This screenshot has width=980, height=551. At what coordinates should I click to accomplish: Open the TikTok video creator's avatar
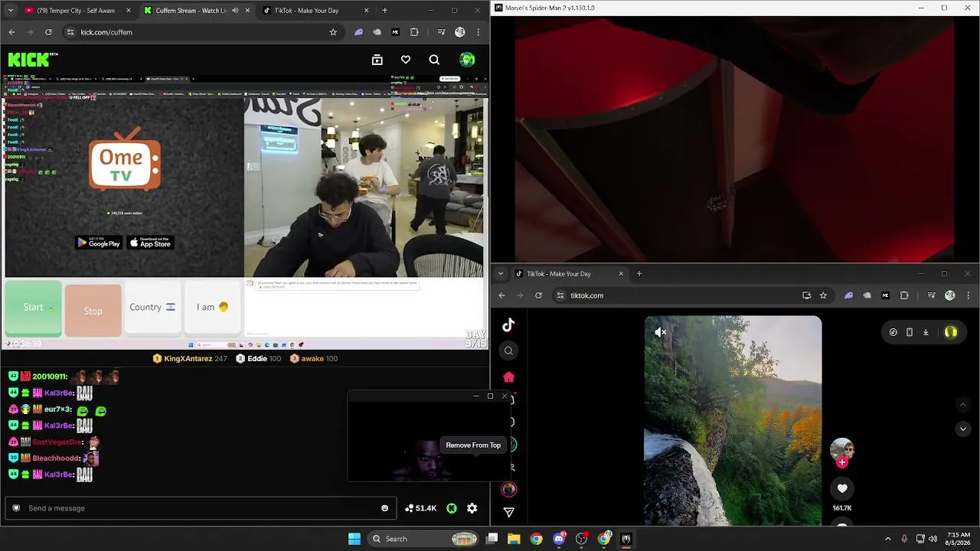[x=842, y=448]
